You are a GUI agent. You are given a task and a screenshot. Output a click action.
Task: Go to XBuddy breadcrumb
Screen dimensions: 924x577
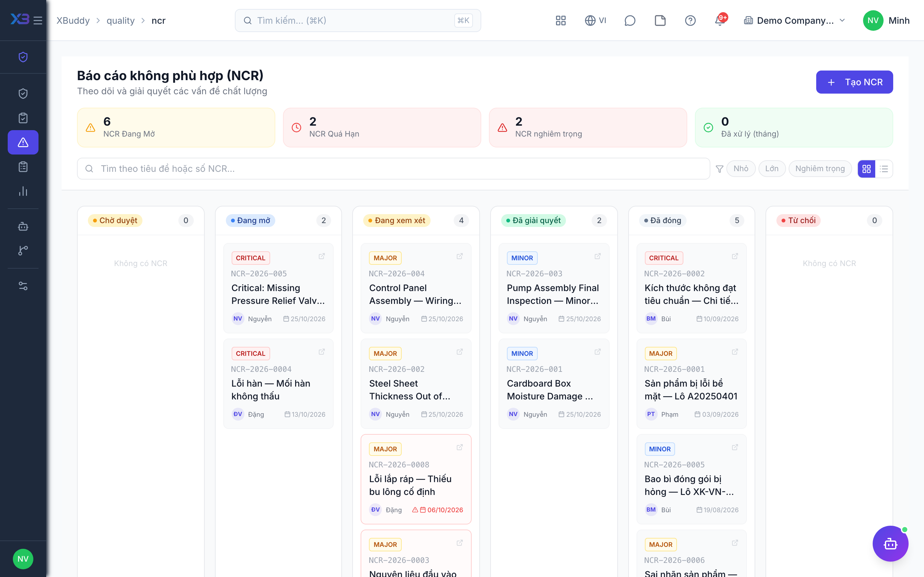[73, 20]
